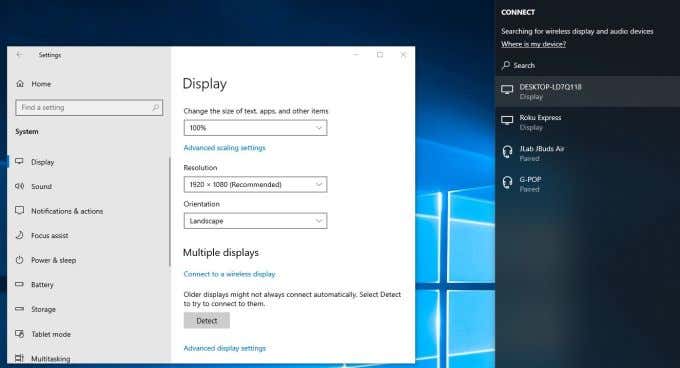The height and width of the screenshot is (368, 680).
Task: Go to the Sound settings section
Action: [88, 186]
